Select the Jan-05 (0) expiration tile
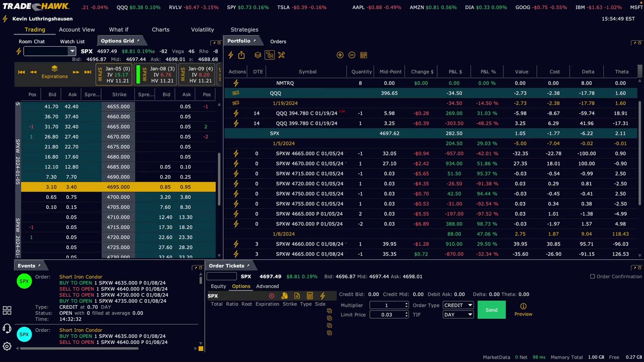 tap(114, 74)
